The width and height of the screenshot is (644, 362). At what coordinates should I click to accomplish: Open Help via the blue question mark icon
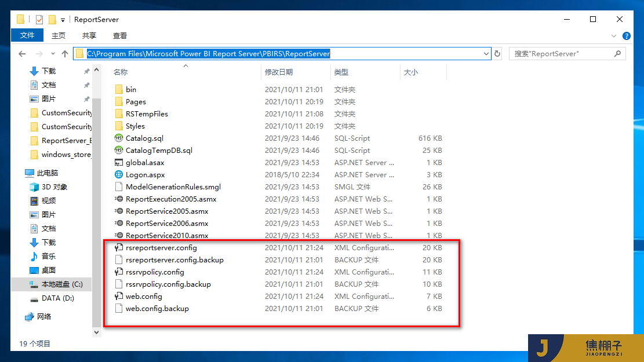point(627,35)
